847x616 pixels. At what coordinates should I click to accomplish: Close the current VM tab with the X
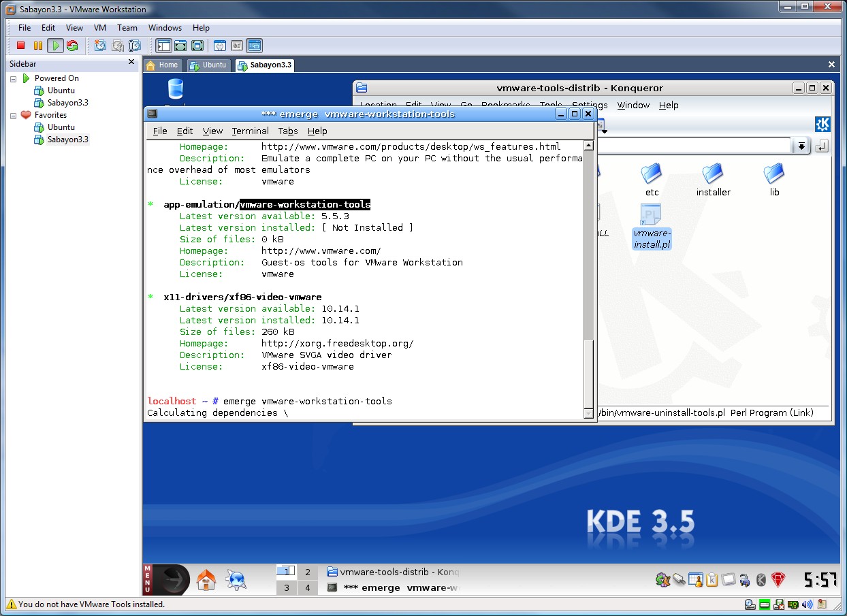click(x=831, y=65)
